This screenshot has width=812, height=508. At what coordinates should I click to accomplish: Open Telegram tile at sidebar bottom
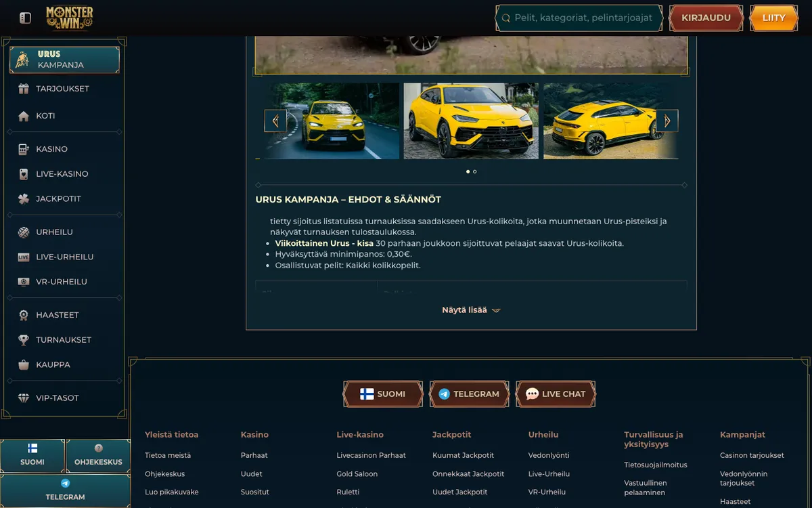[x=65, y=491]
